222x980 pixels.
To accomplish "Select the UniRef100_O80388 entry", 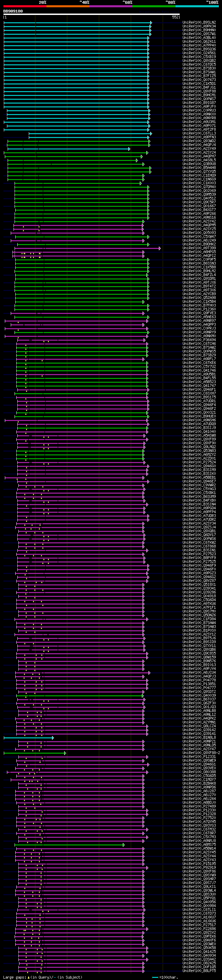I will pos(199,772).
